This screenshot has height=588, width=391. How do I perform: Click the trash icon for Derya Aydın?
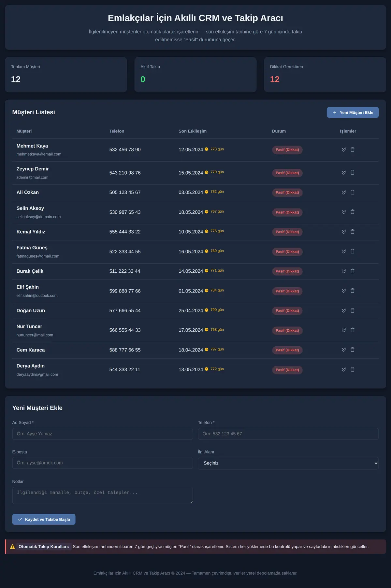click(x=353, y=369)
